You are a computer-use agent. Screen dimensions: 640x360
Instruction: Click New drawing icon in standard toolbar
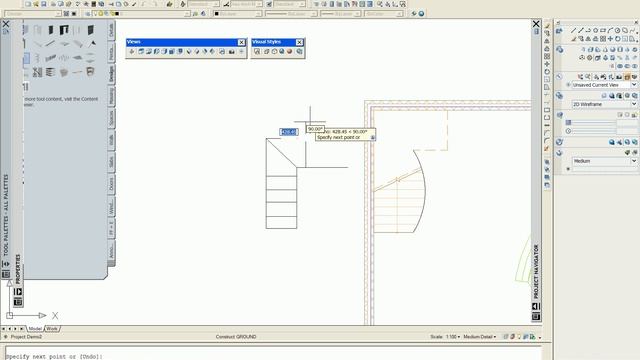(x=28, y=4)
